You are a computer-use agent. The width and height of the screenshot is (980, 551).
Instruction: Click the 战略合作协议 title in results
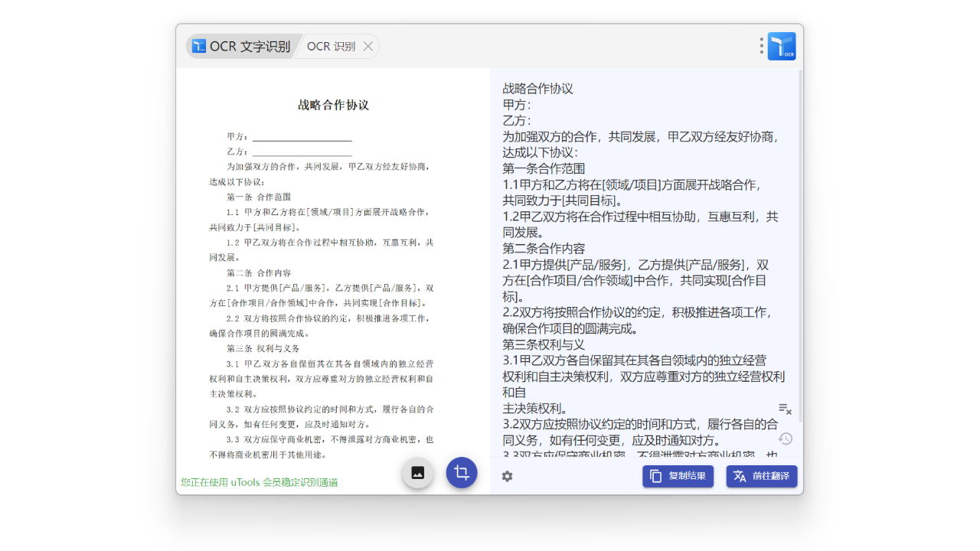tap(538, 88)
